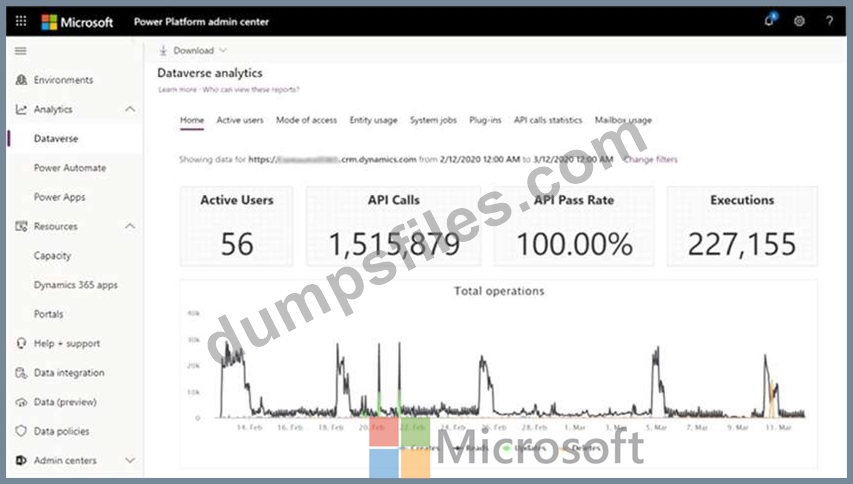Select the Plug-ins tab
Screen dimensions: 853x484
485,120
